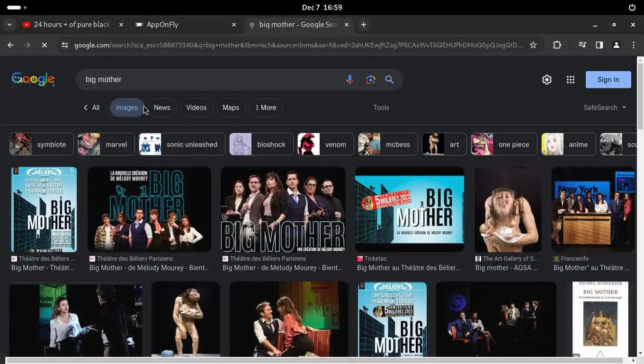The image size is (644, 364).
Task: Click the Google logo
Action: click(33, 79)
